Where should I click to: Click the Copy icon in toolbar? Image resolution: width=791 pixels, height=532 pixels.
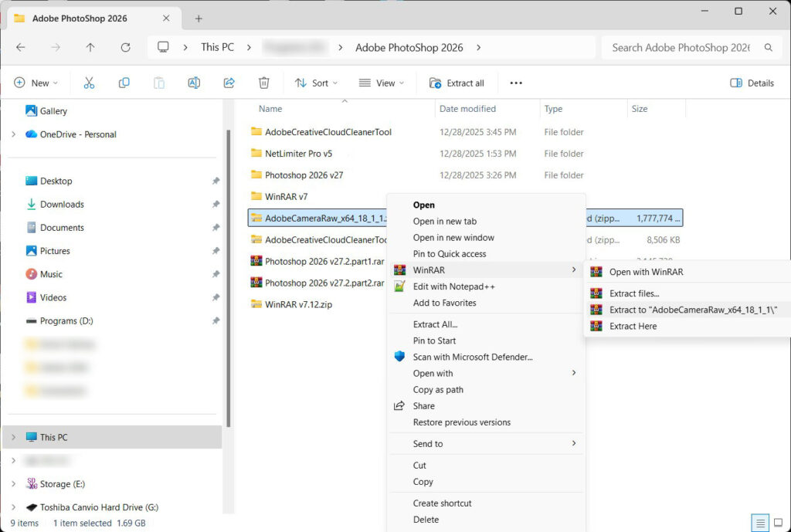(124, 83)
